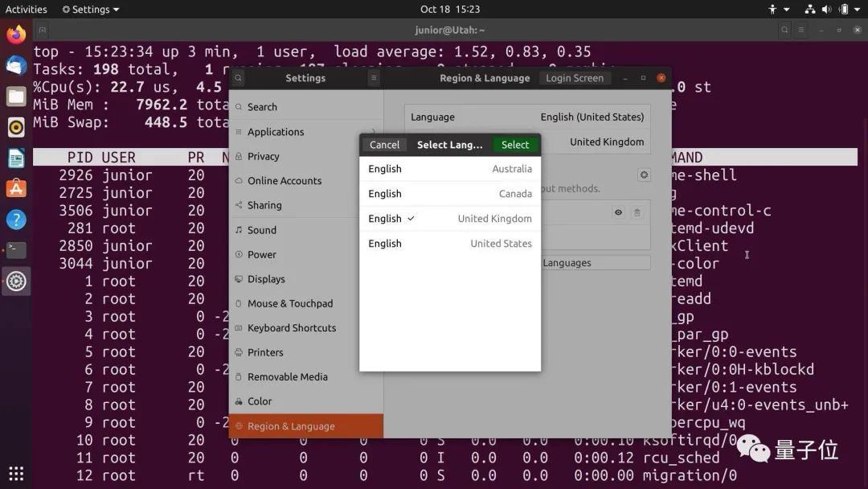Screen dimensions: 868x489
Task: Open the Files manager in dock
Action: point(16,97)
